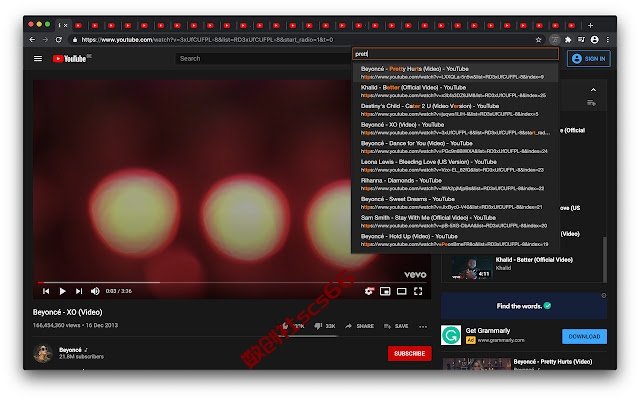Subscribe to the Beyoncé channel

pyautogui.click(x=409, y=353)
